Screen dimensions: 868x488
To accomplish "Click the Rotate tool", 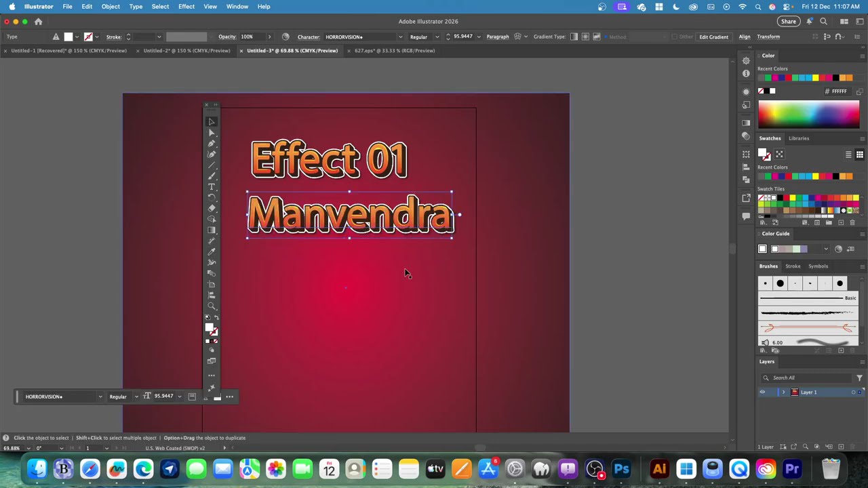I will point(212,198).
